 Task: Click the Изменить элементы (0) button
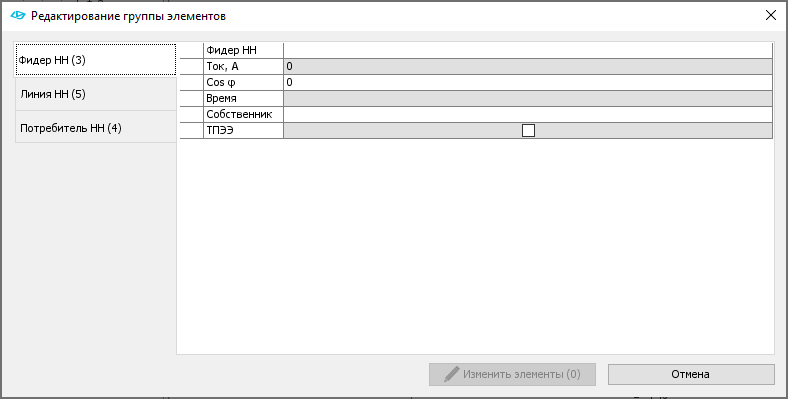click(x=512, y=374)
